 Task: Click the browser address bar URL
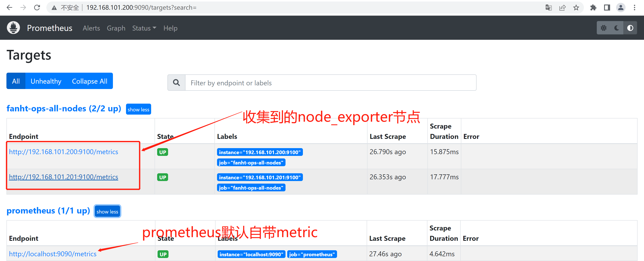point(141,8)
